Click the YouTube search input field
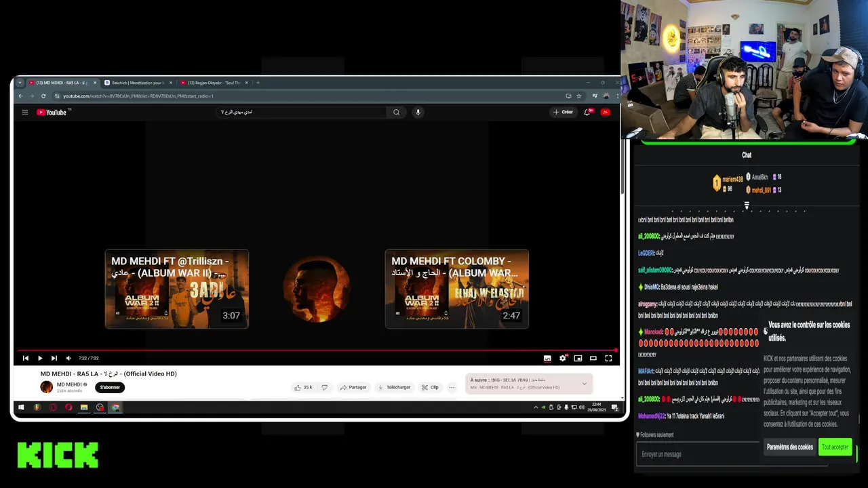The width and height of the screenshot is (868, 488). (302, 113)
